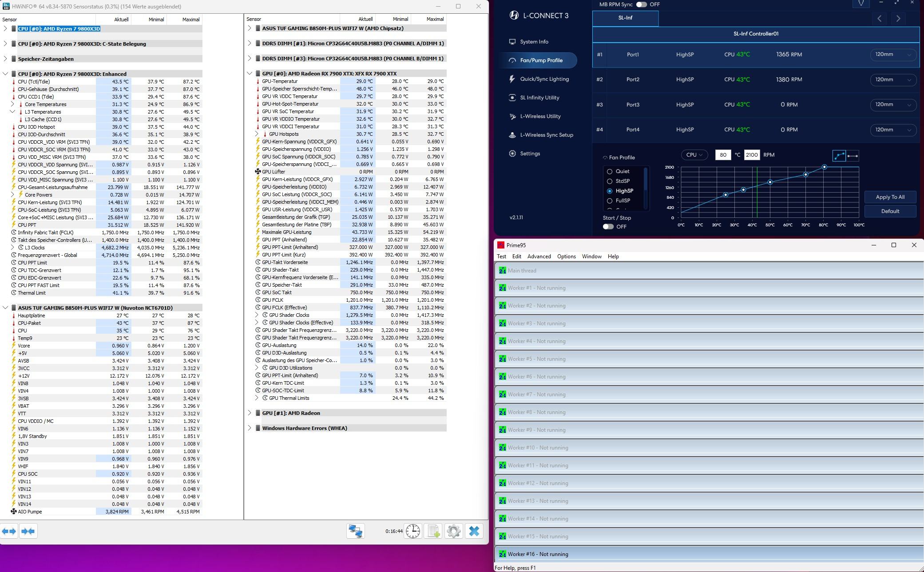Select the fixed RPM line mode icon
924x572 pixels.
tap(852, 156)
